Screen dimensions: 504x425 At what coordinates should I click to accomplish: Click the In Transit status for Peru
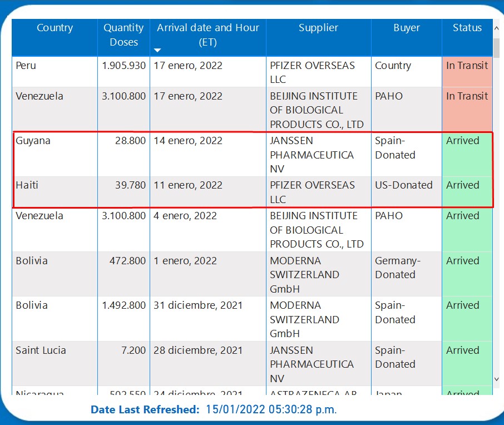[x=467, y=66]
